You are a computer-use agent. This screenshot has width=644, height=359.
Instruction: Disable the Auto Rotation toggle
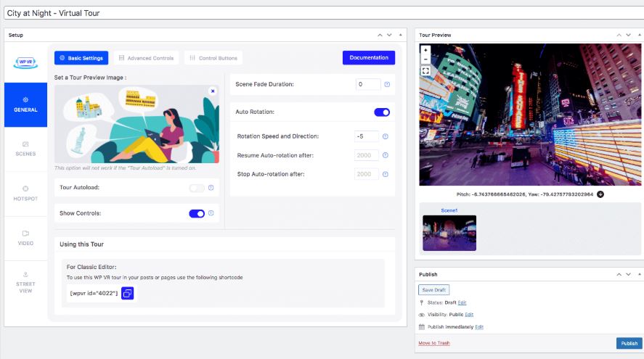coord(382,112)
